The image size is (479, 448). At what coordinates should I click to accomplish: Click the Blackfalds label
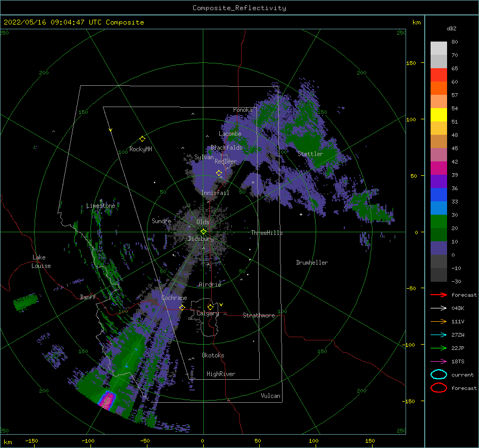[x=226, y=148]
